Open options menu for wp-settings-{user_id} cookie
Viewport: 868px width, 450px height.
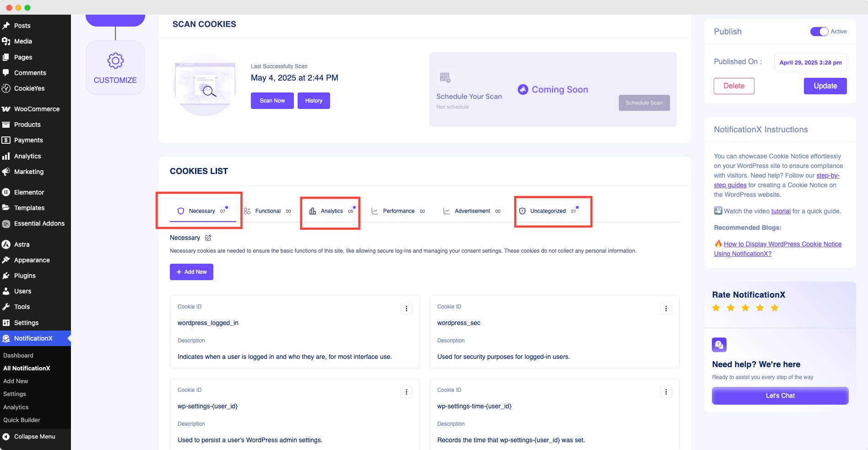[x=407, y=392]
